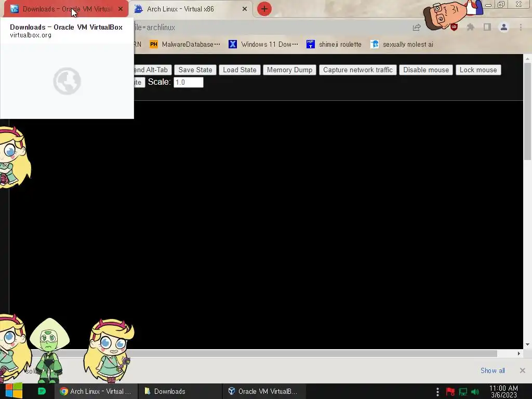Click the Memory Dump button
The image size is (532, 399).
(289, 70)
